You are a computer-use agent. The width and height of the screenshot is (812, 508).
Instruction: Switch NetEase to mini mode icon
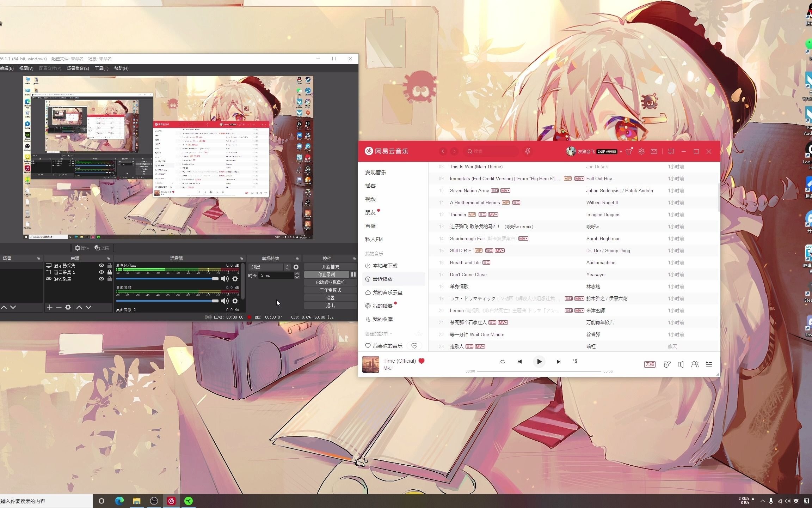click(x=671, y=151)
